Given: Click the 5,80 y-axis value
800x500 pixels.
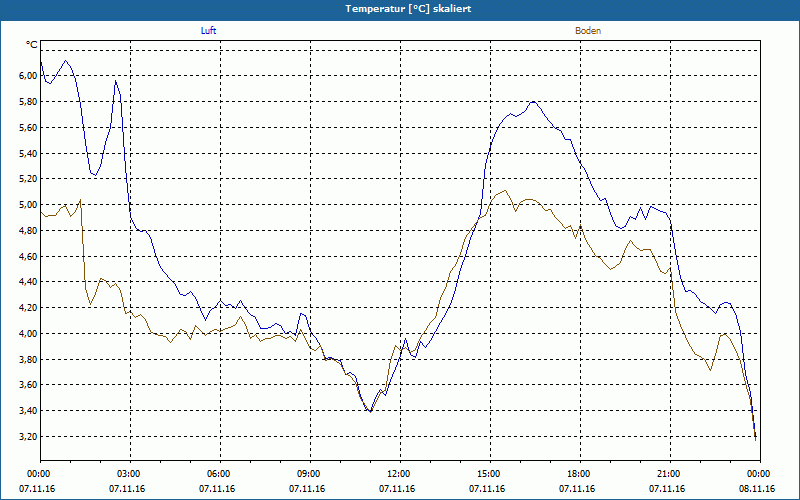Looking at the screenshot, I should [x=28, y=102].
